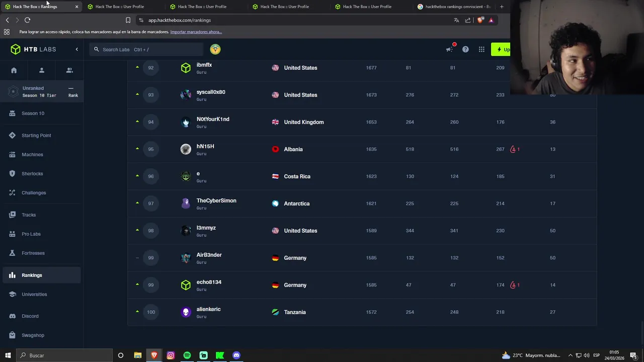Screen dimensions: 644x362
Task: Open Swagshop link in sidebar
Action: (x=42, y=335)
